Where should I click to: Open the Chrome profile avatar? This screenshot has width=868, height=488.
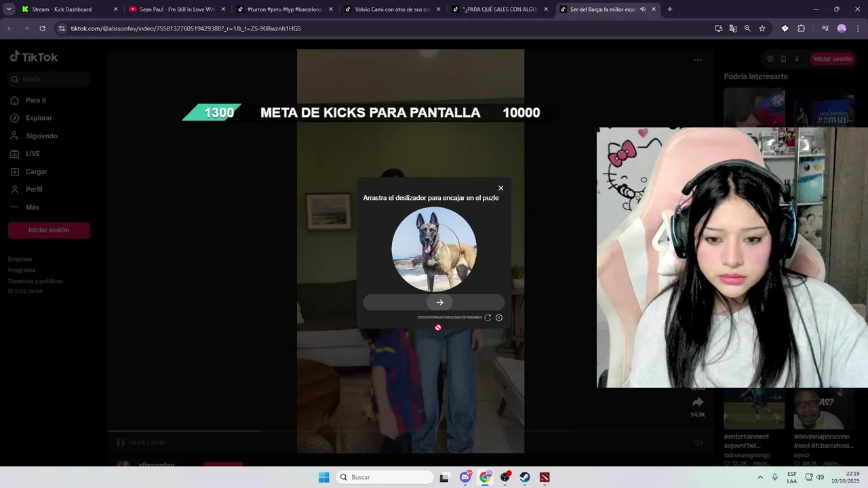click(x=842, y=28)
